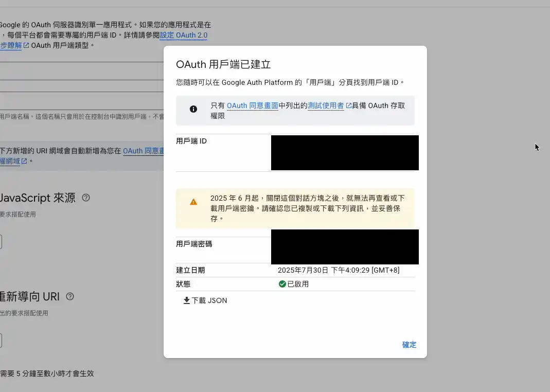Screen dimensions: 550x392
Task: Click the text 需要 5 分鐘至數小時才會生效
Action: 47,374
